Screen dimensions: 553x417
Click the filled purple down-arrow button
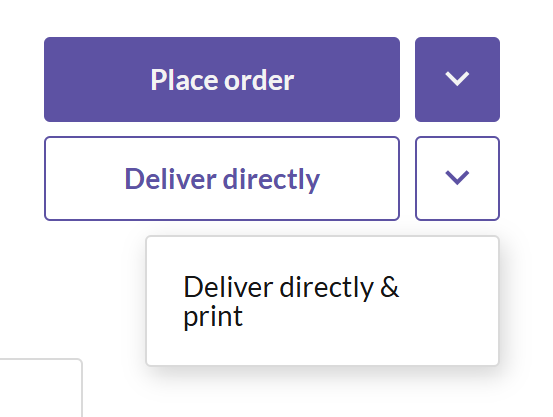pyautogui.click(x=457, y=79)
